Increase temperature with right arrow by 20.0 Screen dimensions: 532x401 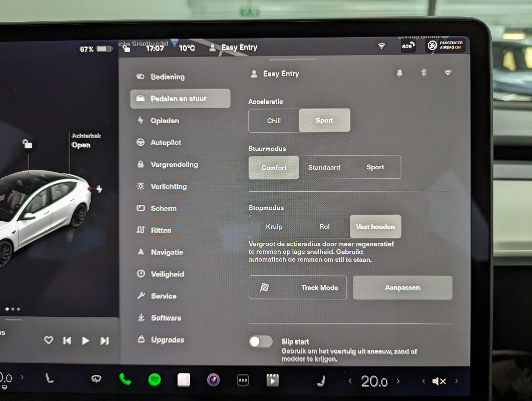coord(398,381)
